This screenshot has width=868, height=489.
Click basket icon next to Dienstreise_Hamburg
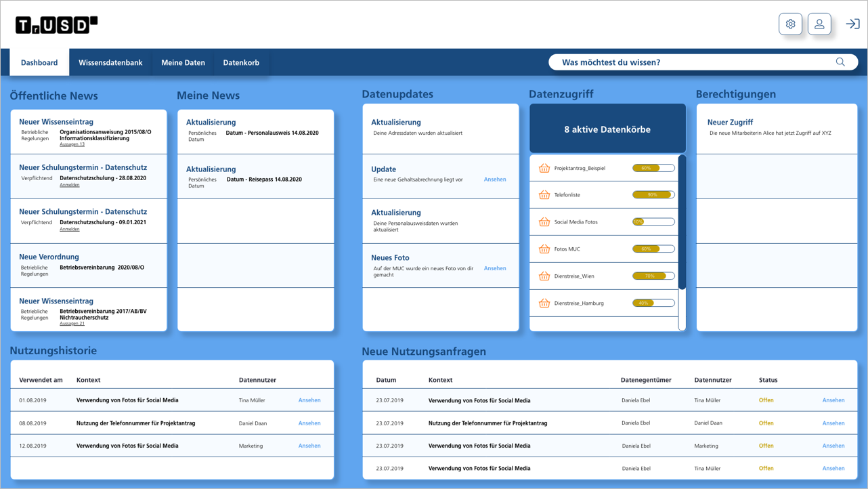pos(544,303)
